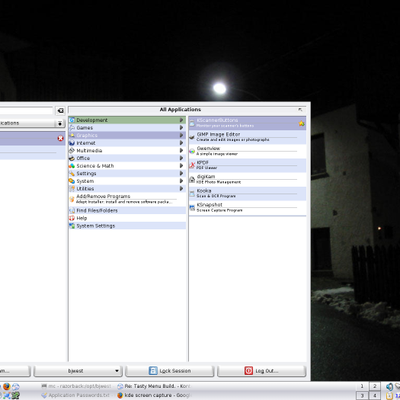Switch to kde screen capture Firefox task
Screen dimensions: 400x400
point(154,395)
